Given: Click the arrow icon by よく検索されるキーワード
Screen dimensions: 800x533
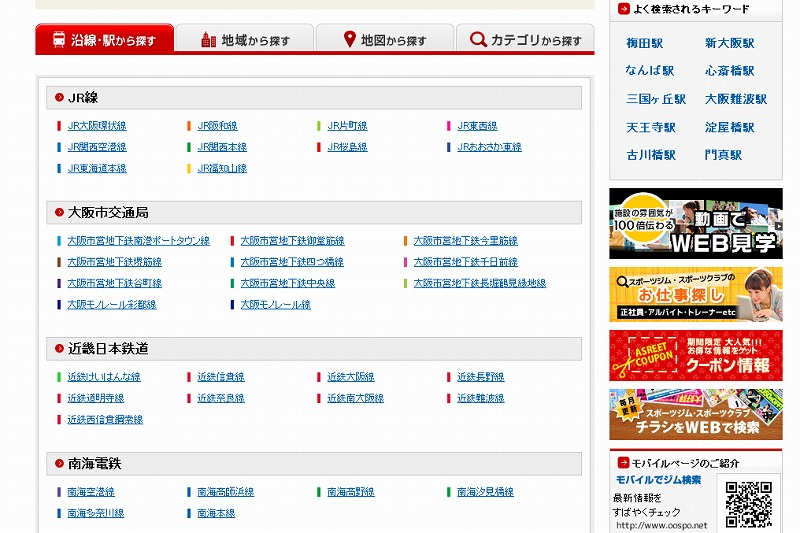Looking at the screenshot, I should coord(623,9).
